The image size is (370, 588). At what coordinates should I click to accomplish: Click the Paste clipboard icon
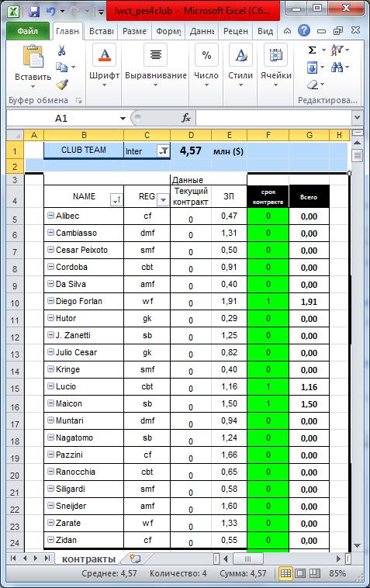(33, 56)
